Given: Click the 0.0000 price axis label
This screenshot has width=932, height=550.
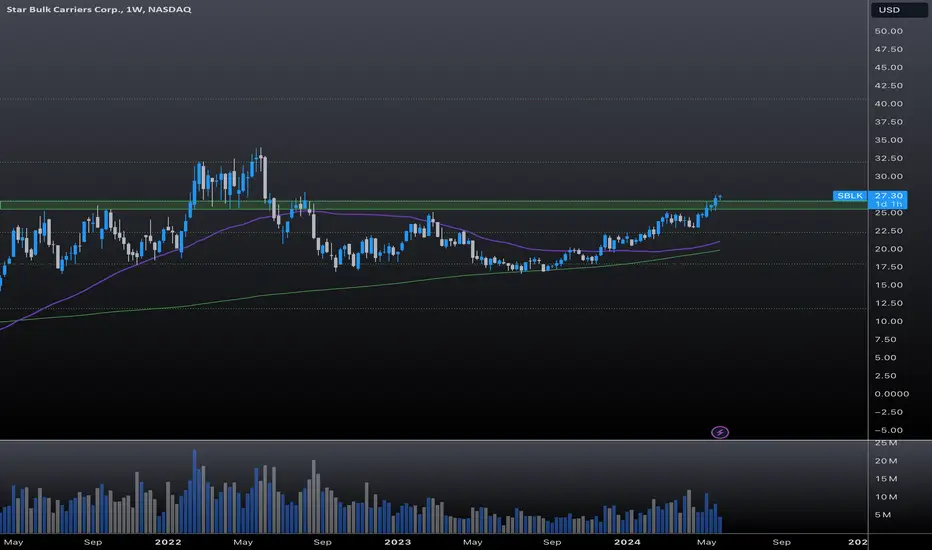Looking at the screenshot, I should coord(892,394).
